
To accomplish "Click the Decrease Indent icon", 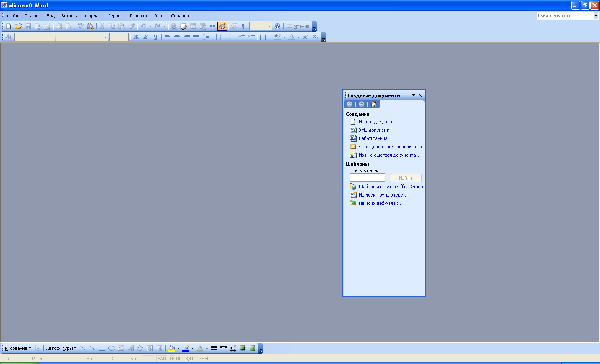I will point(242,37).
